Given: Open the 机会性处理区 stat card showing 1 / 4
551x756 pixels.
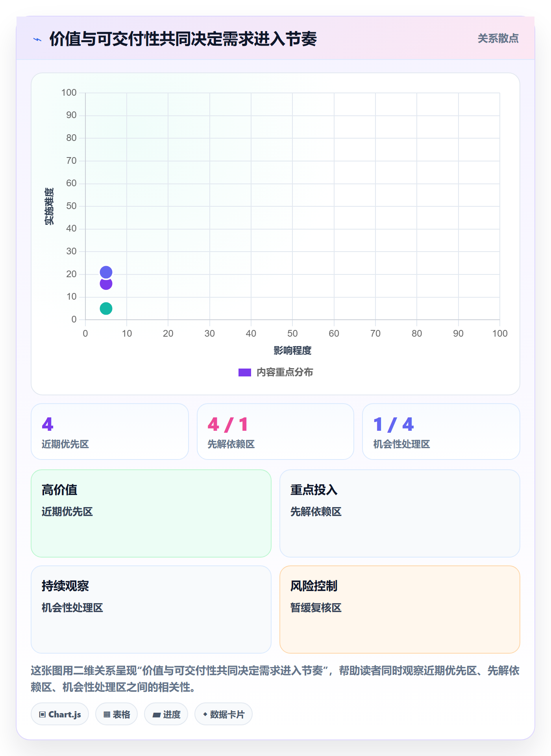Looking at the screenshot, I should pos(441,432).
